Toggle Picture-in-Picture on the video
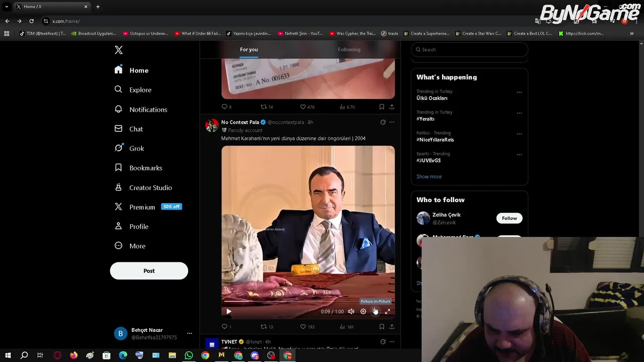 pyautogui.click(x=375, y=312)
